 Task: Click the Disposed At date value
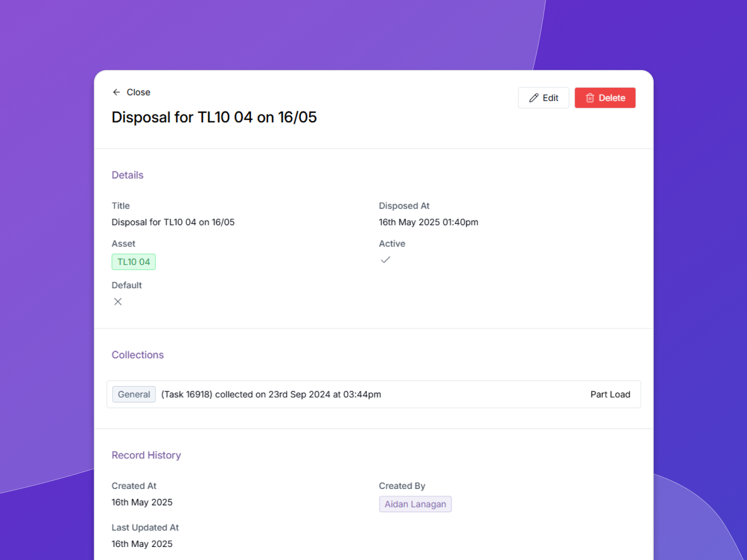coord(428,222)
